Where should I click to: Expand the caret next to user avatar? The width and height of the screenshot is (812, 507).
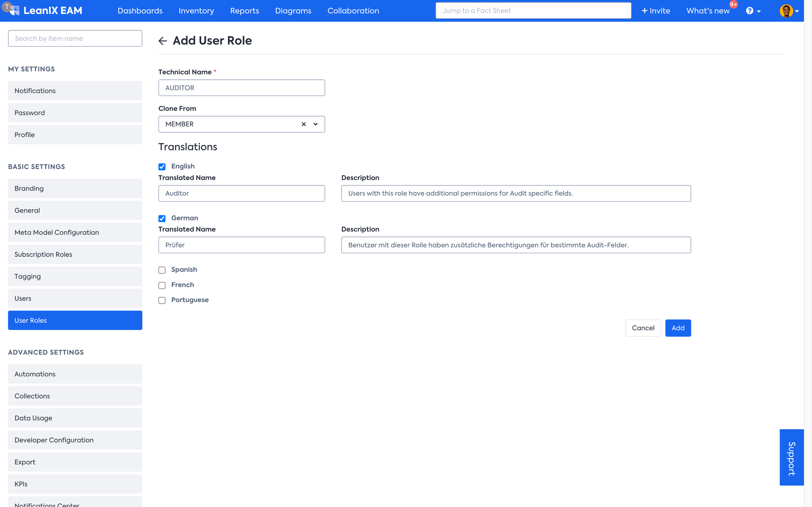click(797, 11)
